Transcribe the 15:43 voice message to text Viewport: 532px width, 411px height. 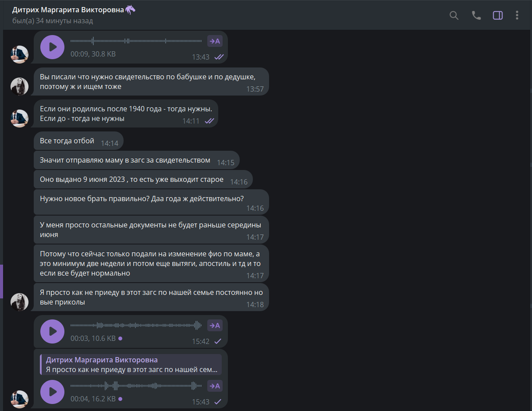pos(215,386)
